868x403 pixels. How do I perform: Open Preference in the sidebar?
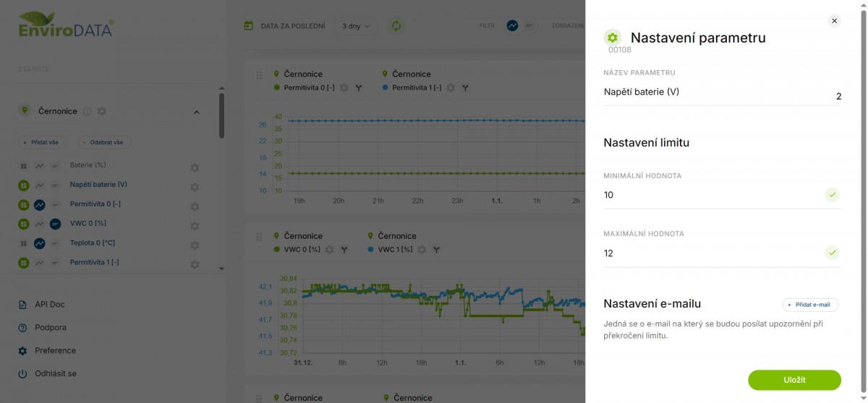(55, 351)
